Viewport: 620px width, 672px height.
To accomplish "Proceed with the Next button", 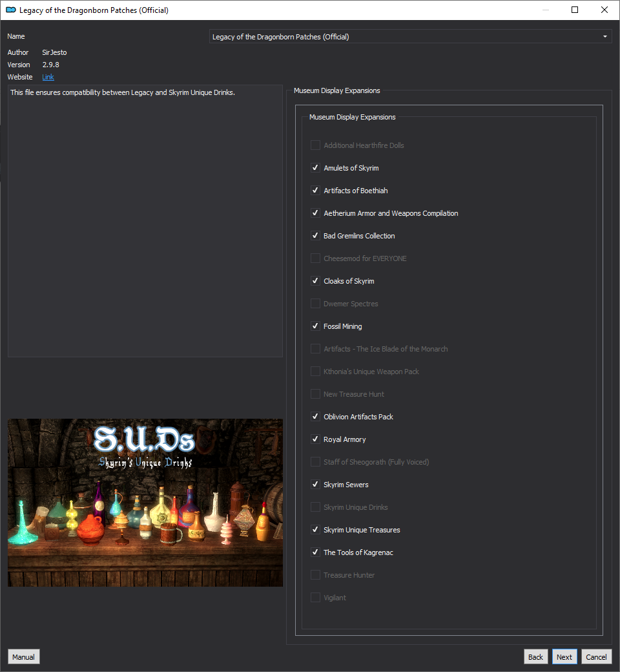I will click(x=564, y=657).
